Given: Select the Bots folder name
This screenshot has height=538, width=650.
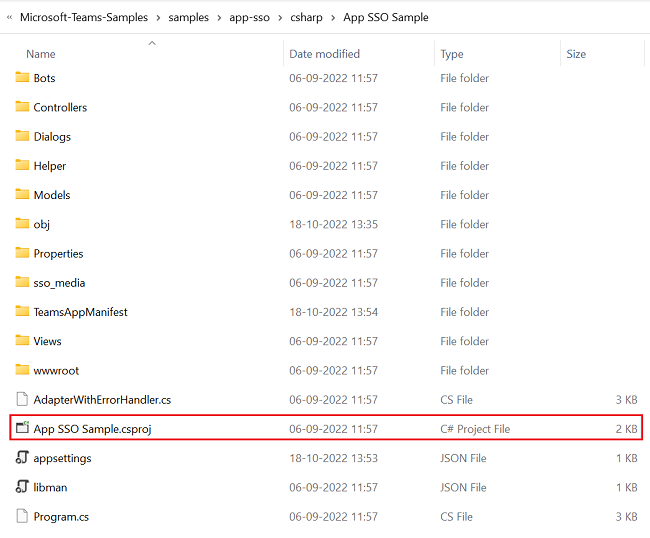Looking at the screenshot, I should [44, 78].
